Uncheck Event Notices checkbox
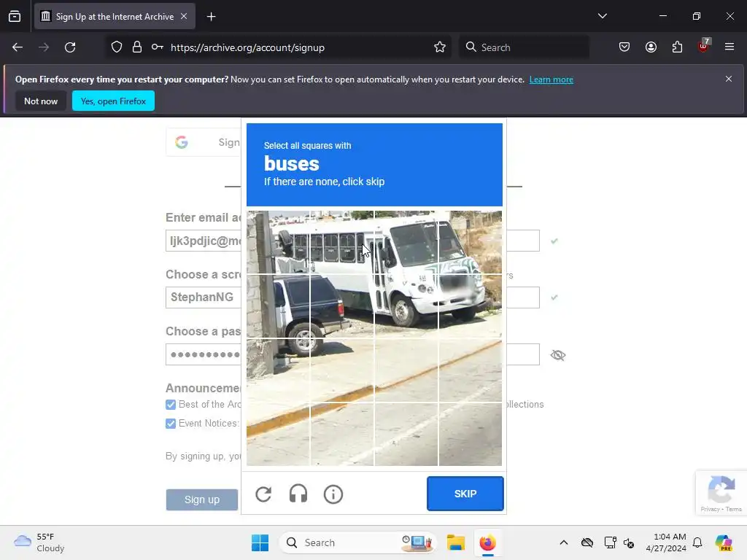The width and height of the screenshot is (747, 560). [171, 424]
